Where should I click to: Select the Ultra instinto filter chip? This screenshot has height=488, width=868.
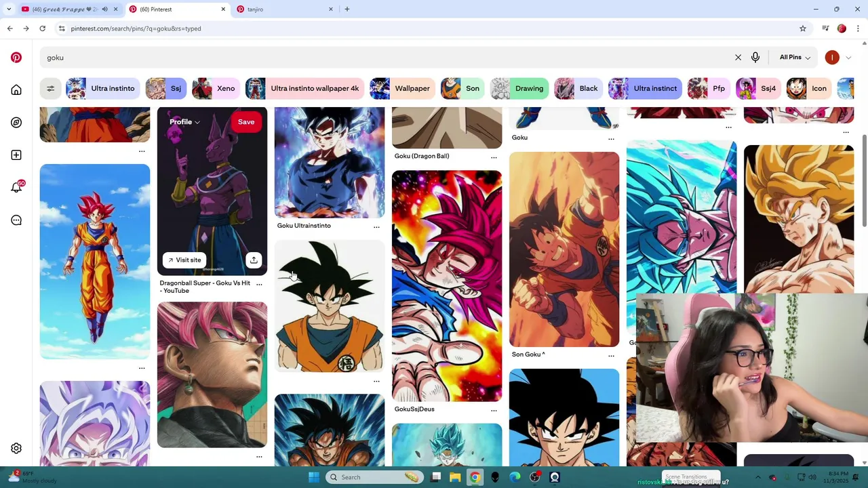[103, 89]
